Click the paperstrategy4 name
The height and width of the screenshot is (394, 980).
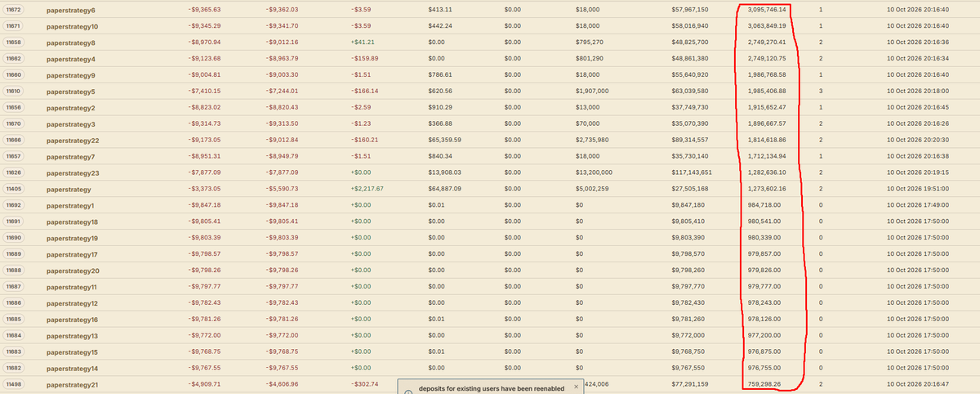click(x=71, y=60)
